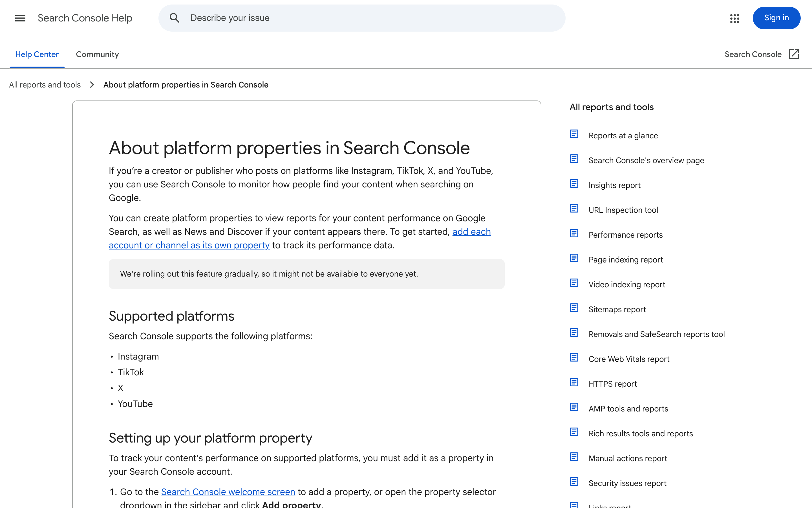Click the Supported platforms heading
812x508 pixels.
[171, 316]
